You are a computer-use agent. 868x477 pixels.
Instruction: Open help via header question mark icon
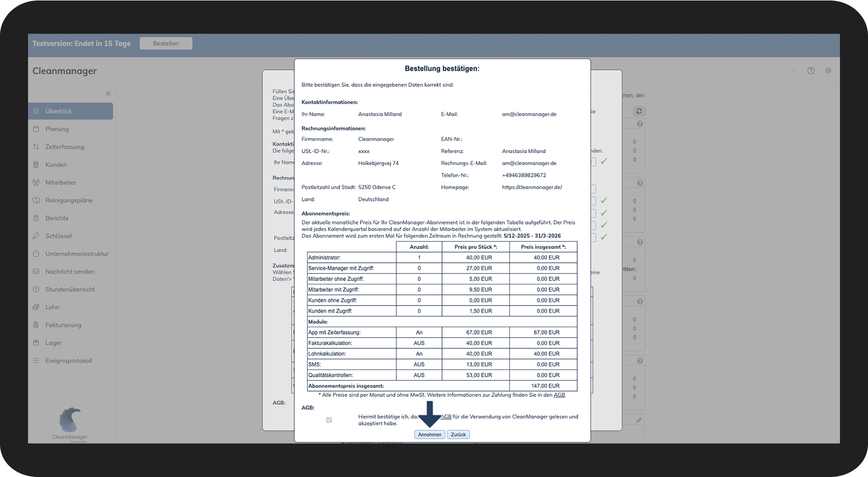pos(811,71)
